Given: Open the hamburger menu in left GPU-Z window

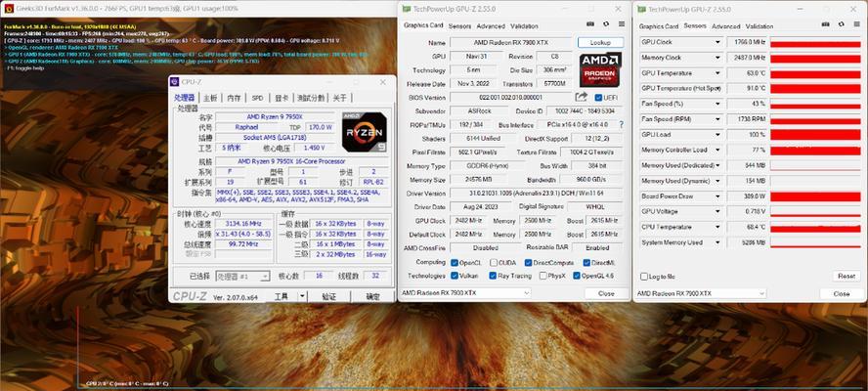Looking at the screenshot, I should pos(621,24).
